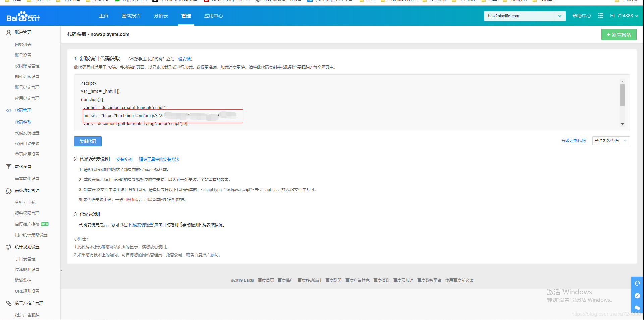Open the 安装实例 link

click(124, 159)
